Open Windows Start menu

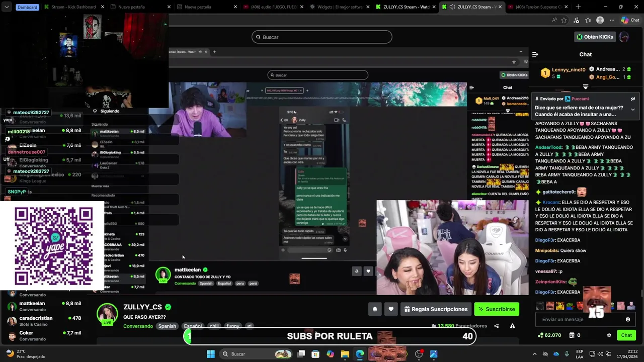click(211, 354)
